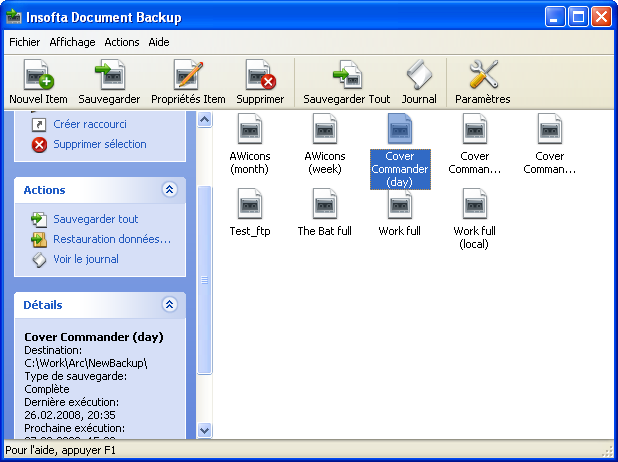
Task: Click the red Supprimer sélection icon
Action: pyautogui.click(x=39, y=145)
